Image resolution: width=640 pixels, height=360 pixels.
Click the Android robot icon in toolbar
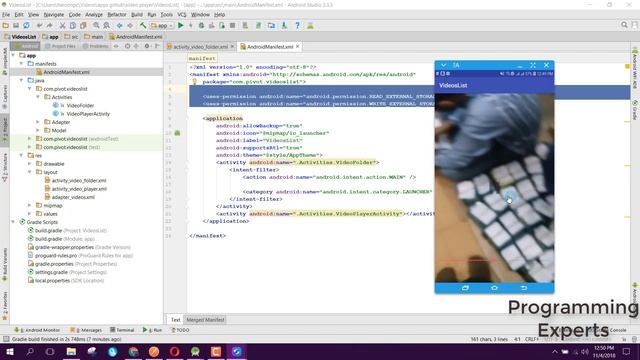(x=310, y=25)
